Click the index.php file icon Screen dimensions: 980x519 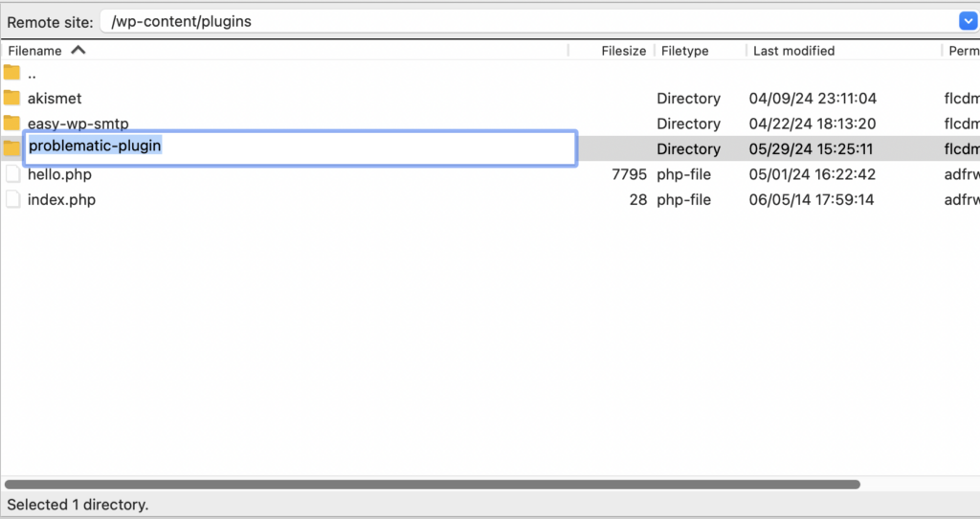[x=13, y=199]
